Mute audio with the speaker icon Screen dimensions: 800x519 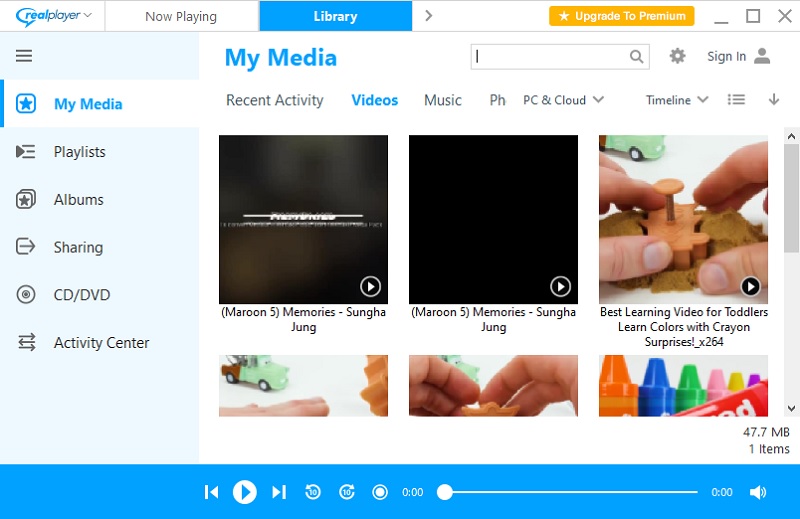[x=758, y=492]
